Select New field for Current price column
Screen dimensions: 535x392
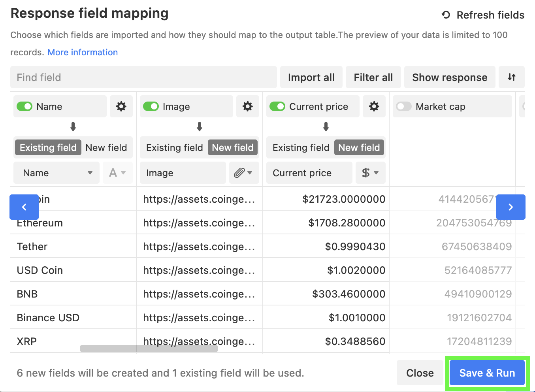359,147
